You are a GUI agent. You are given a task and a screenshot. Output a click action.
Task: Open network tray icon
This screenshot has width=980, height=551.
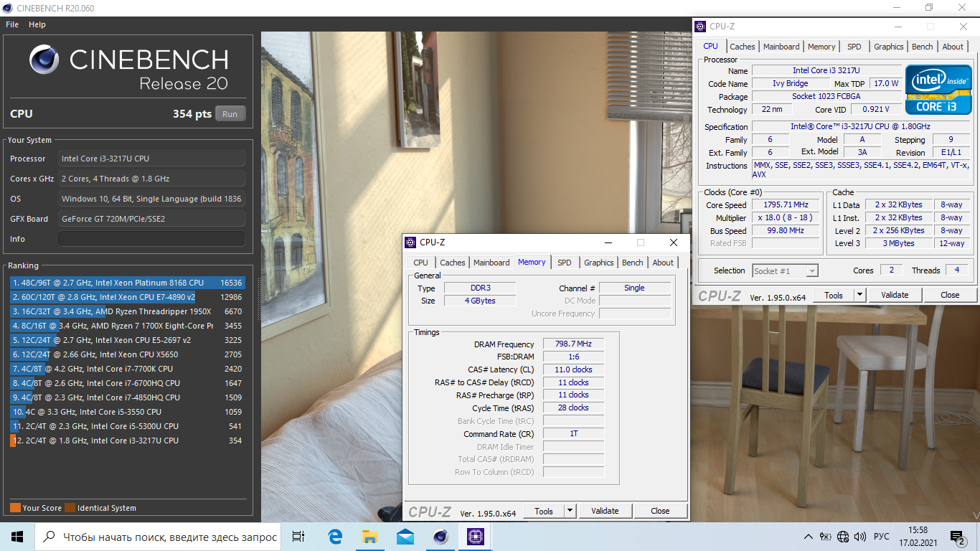[x=843, y=537]
